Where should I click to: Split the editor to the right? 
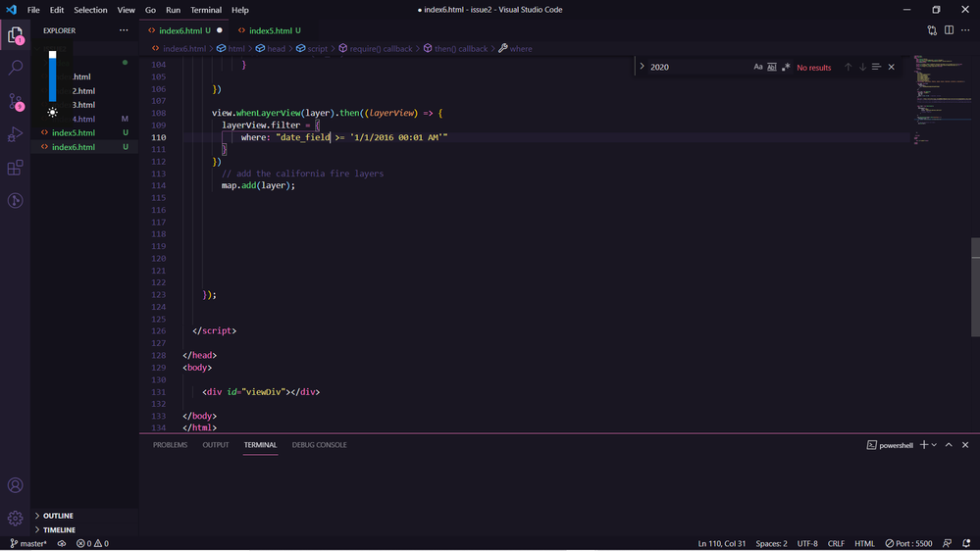[x=949, y=30]
